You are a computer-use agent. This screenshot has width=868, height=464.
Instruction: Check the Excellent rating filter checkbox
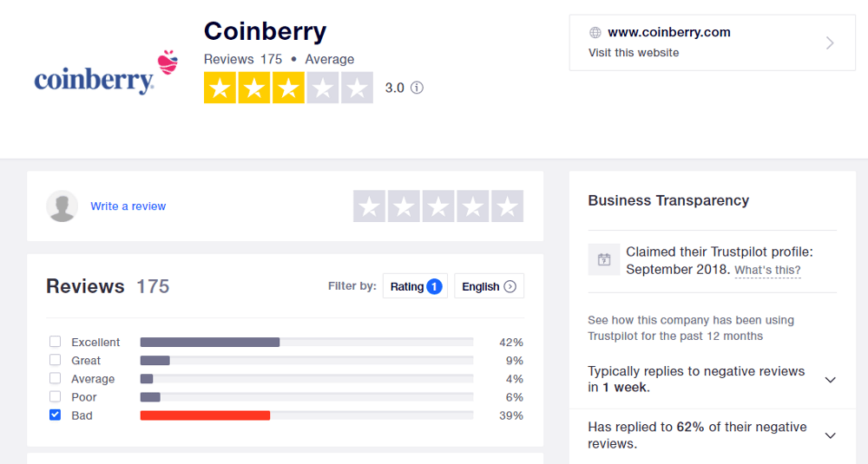click(55, 341)
